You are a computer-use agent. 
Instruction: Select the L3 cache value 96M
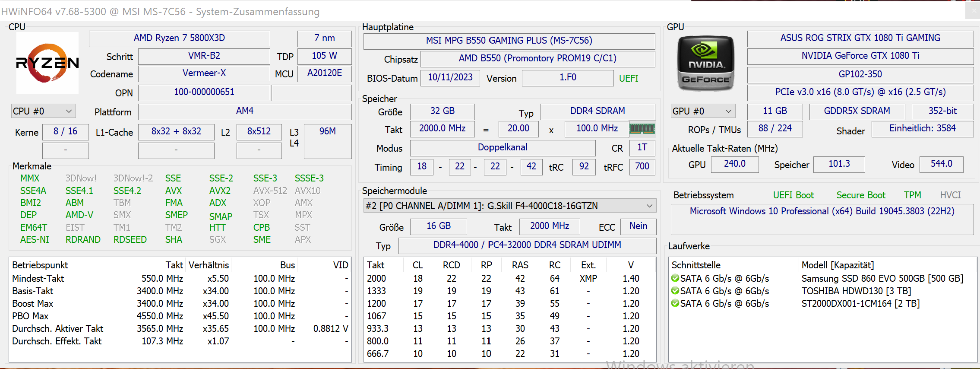coord(328,141)
